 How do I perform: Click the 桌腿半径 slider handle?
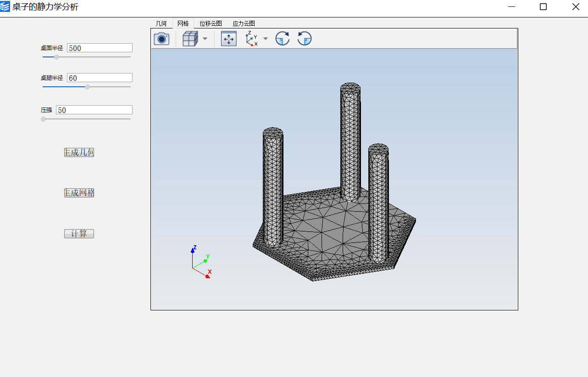tap(87, 87)
